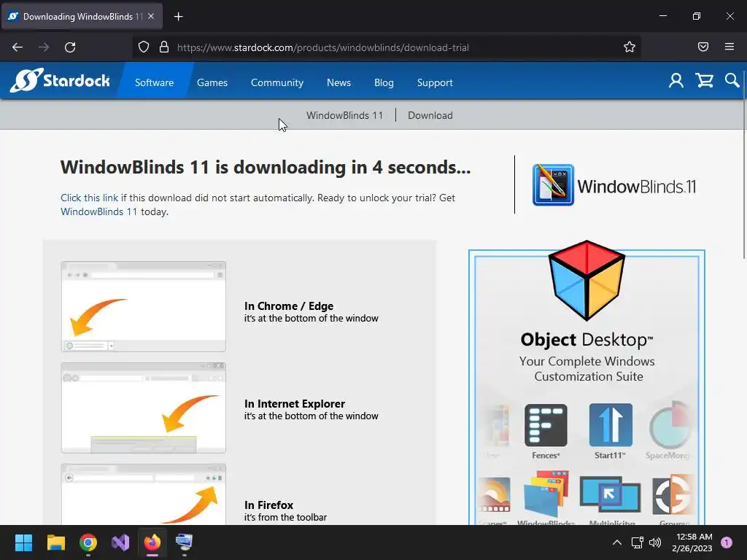The image size is (747, 560).
Task: Go back to the previous page
Action: click(18, 47)
